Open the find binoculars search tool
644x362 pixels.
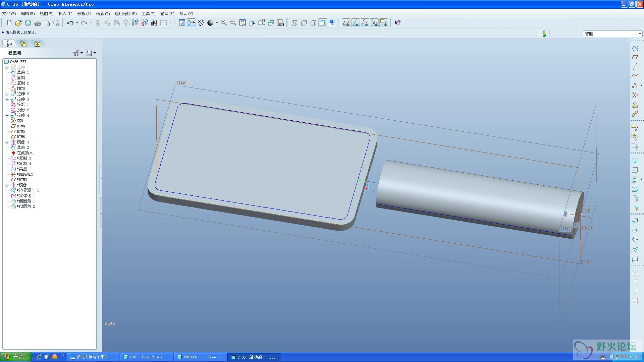coord(154,23)
